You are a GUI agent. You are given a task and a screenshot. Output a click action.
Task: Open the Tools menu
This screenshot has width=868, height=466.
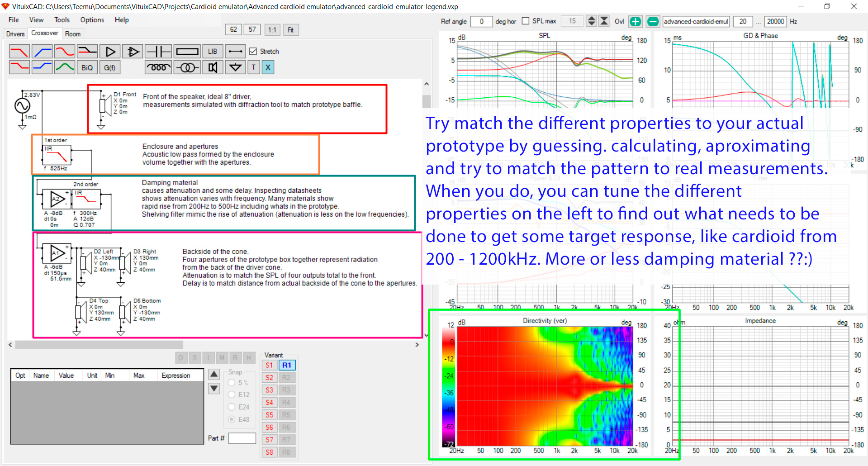tap(62, 20)
